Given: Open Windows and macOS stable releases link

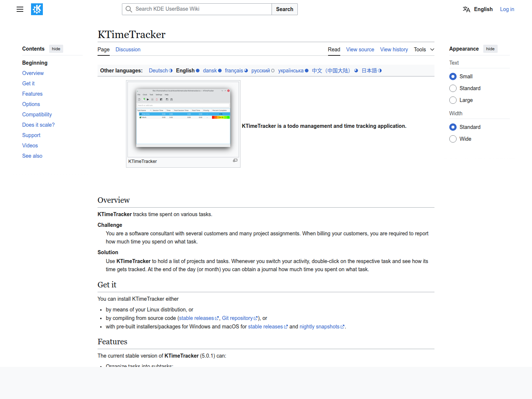Looking at the screenshot, I should 265,327.
